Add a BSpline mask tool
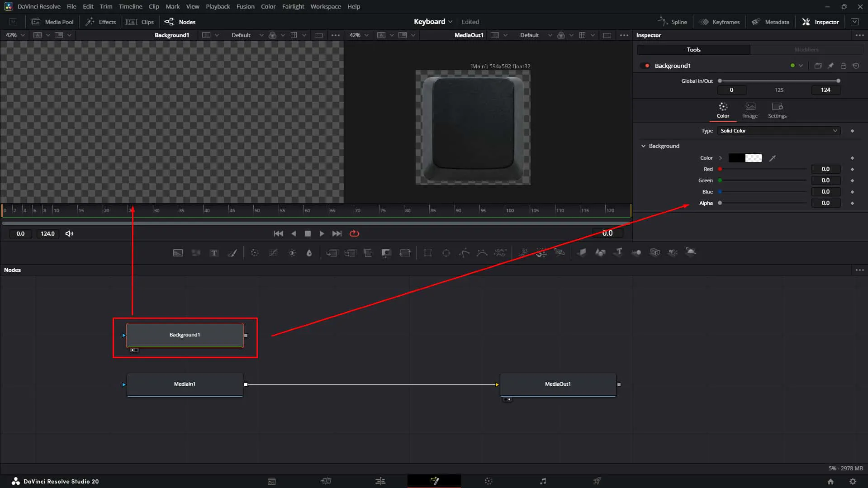Image resolution: width=868 pixels, height=488 pixels. coord(482,253)
